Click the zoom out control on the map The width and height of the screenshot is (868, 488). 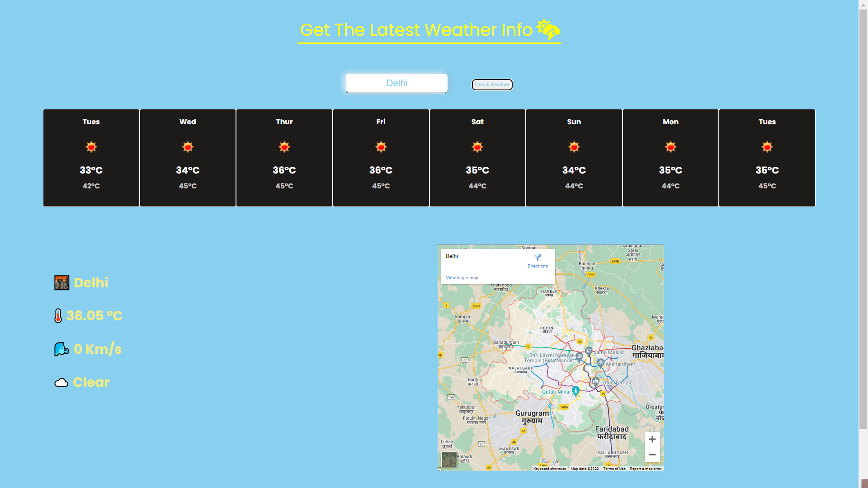coord(652,454)
